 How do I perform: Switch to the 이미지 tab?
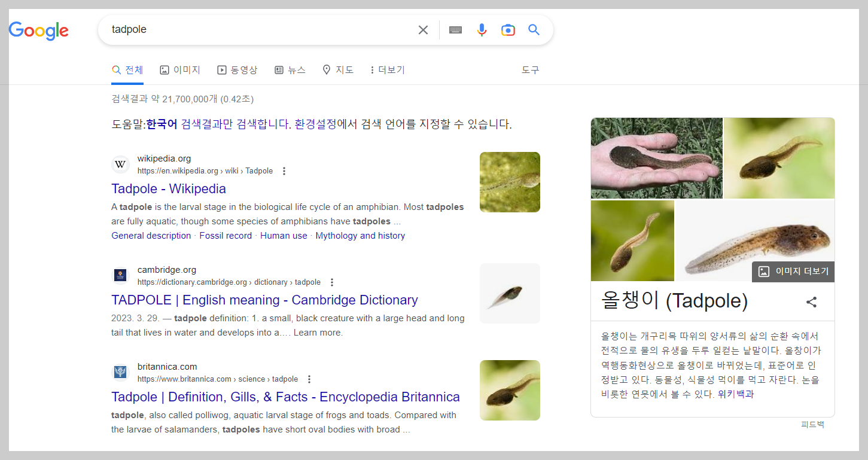[180, 70]
